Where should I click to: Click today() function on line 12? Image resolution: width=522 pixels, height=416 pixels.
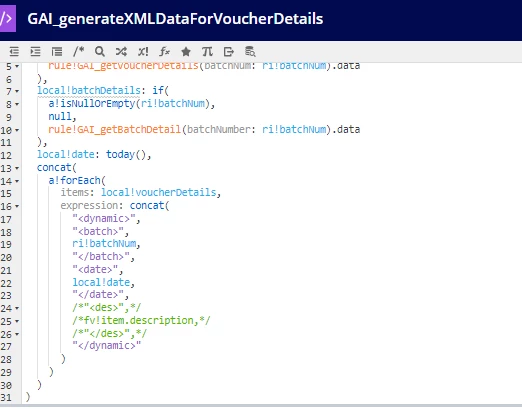pyautogui.click(x=126, y=155)
